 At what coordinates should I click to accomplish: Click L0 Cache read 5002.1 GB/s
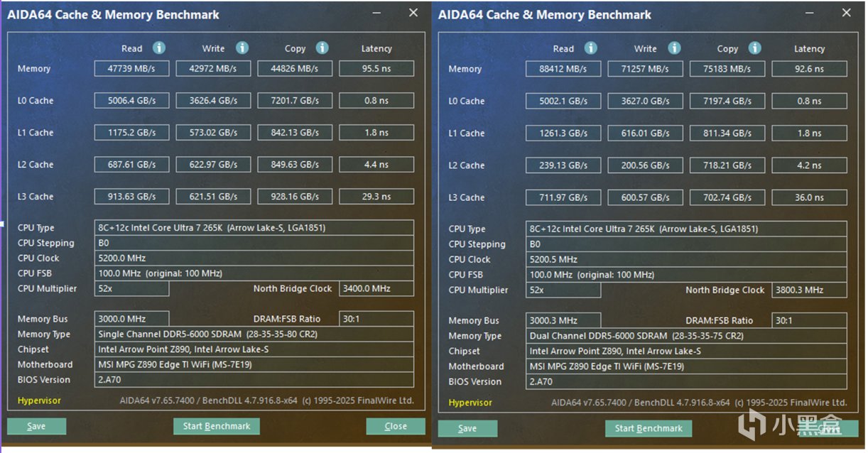(x=563, y=101)
